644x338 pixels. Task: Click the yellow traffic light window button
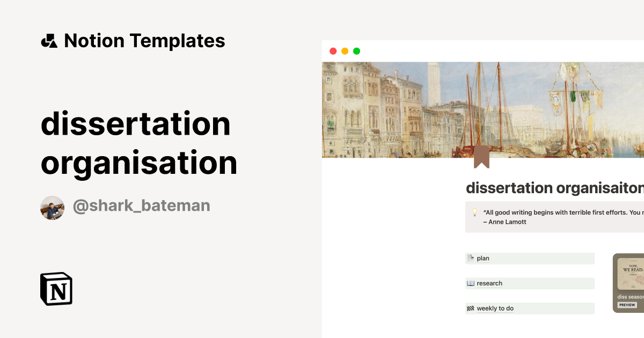coord(345,51)
